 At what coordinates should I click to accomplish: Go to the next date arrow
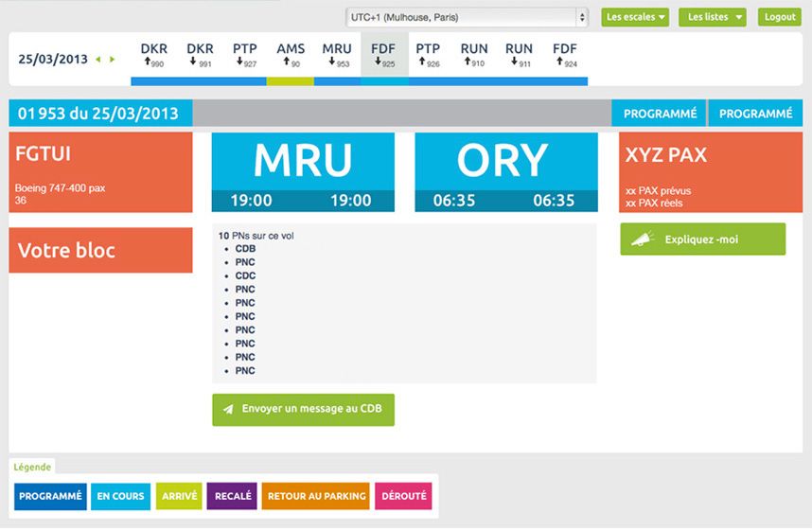tap(113, 60)
